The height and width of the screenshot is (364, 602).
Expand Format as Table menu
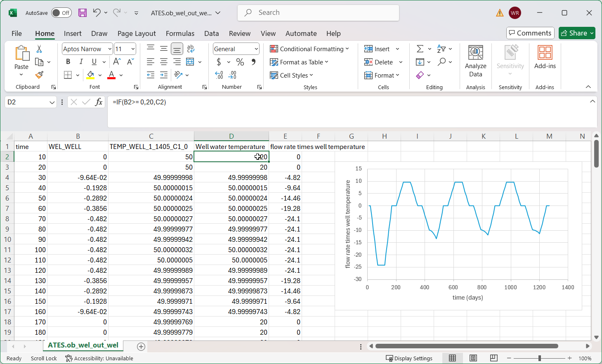coord(299,62)
